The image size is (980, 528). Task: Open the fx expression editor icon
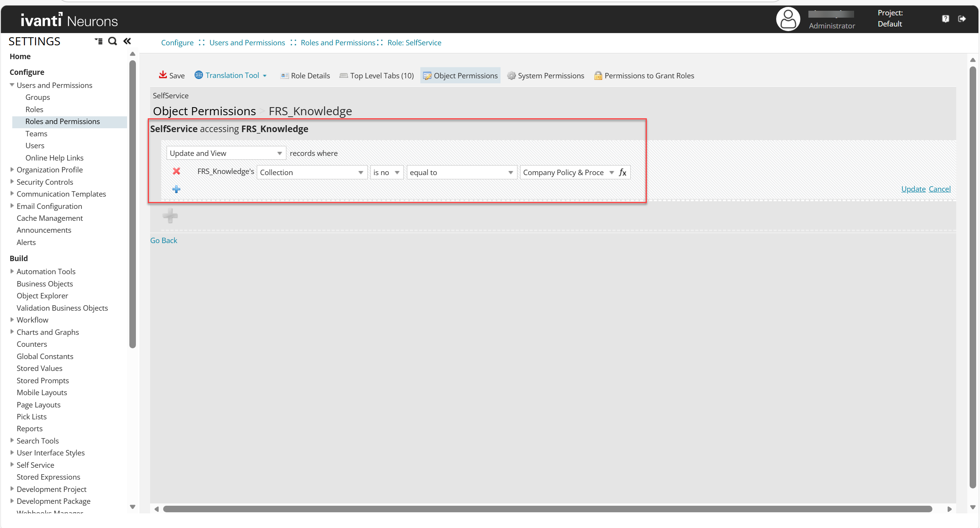coord(623,172)
